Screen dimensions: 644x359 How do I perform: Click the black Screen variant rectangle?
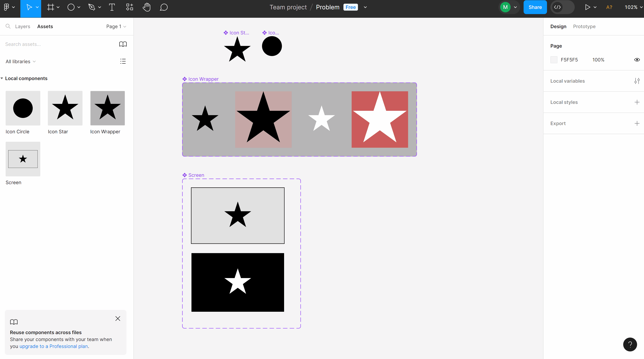(238, 282)
